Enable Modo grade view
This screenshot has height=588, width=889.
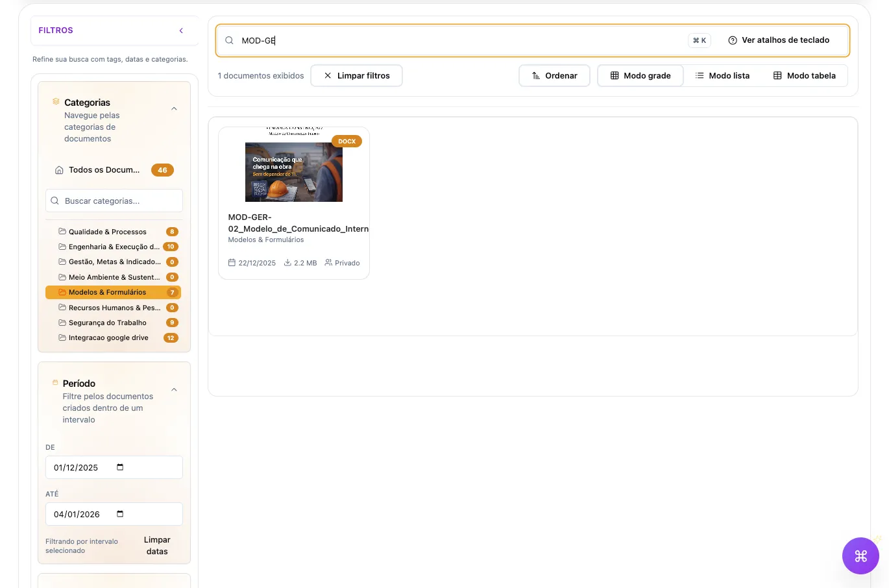pos(640,75)
